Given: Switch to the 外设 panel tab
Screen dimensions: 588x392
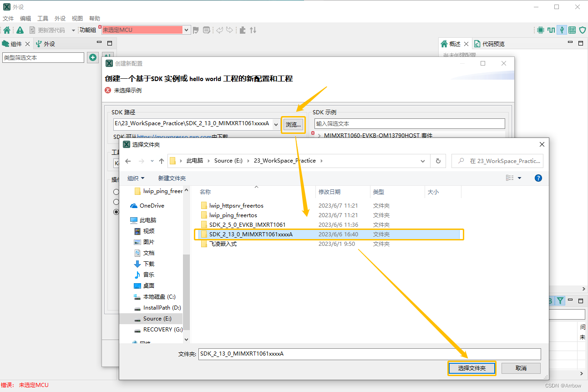Looking at the screenshot, I should tap(46, 44).
